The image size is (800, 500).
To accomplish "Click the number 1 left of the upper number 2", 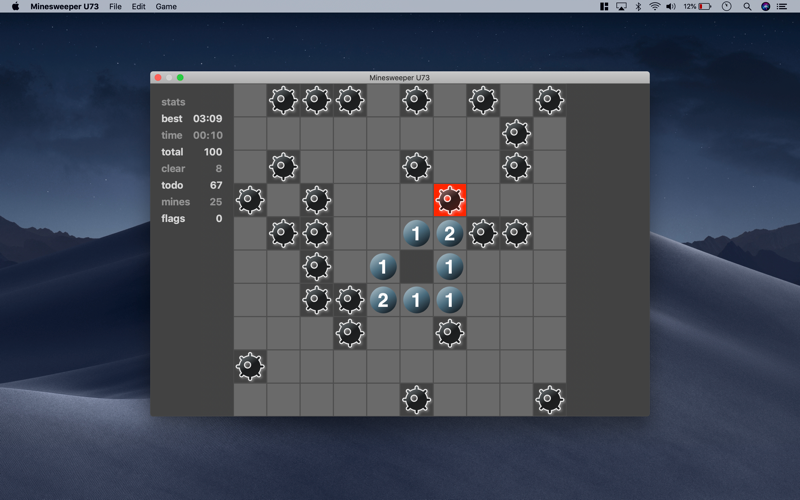I will coord(416,234).
